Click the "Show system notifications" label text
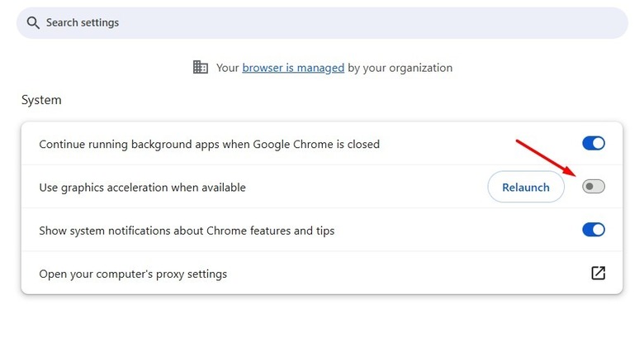 pyautogui.click(x=187, y=231)
